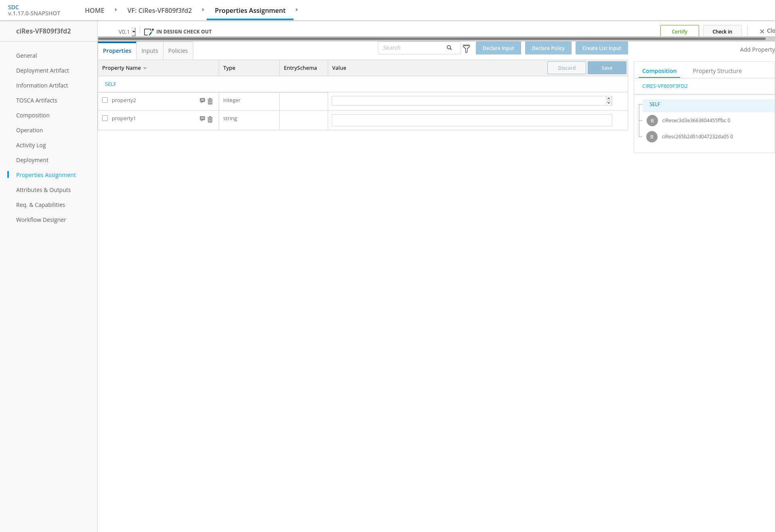
Task: Select Properties Assignment breadcrumb tab
Action: [x=250, y=10]
